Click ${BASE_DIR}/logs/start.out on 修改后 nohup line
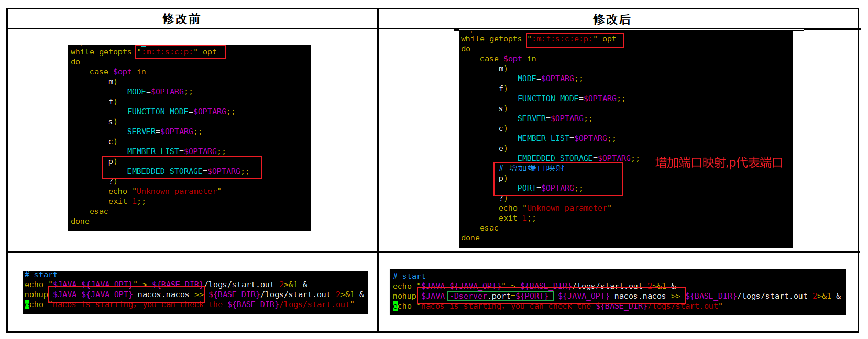868x339 pixels. 746,296
